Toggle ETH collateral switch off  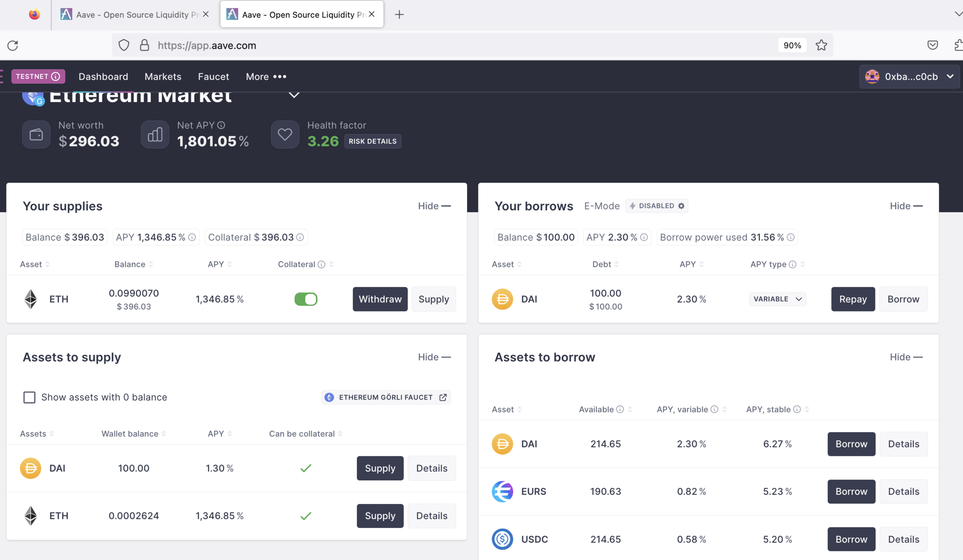pyautogui.click(x=306, y=299)
